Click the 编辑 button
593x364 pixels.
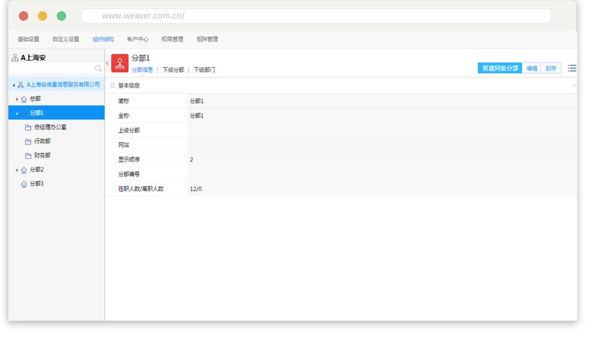pos(532,68)
